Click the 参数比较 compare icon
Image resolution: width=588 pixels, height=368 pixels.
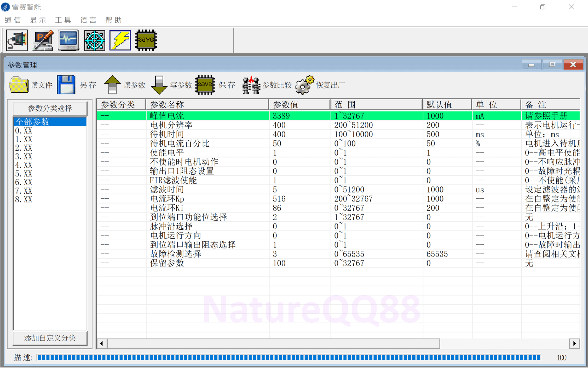pyautogui.click(x=251, y=85)
